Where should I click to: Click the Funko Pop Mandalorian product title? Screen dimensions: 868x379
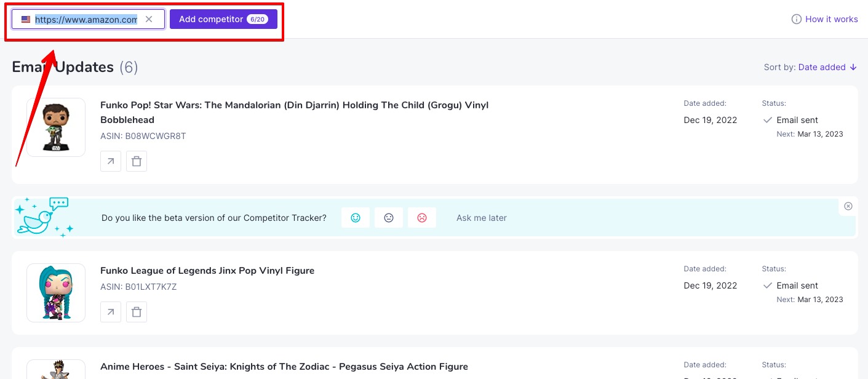pyautogui.click(x=294, y=113)
